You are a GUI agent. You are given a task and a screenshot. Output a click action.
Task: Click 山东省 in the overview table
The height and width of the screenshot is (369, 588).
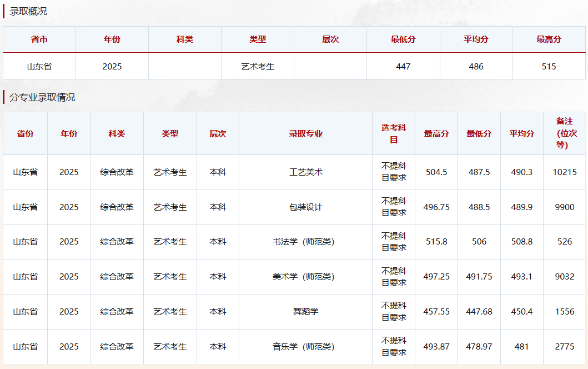tap(39, 67)
